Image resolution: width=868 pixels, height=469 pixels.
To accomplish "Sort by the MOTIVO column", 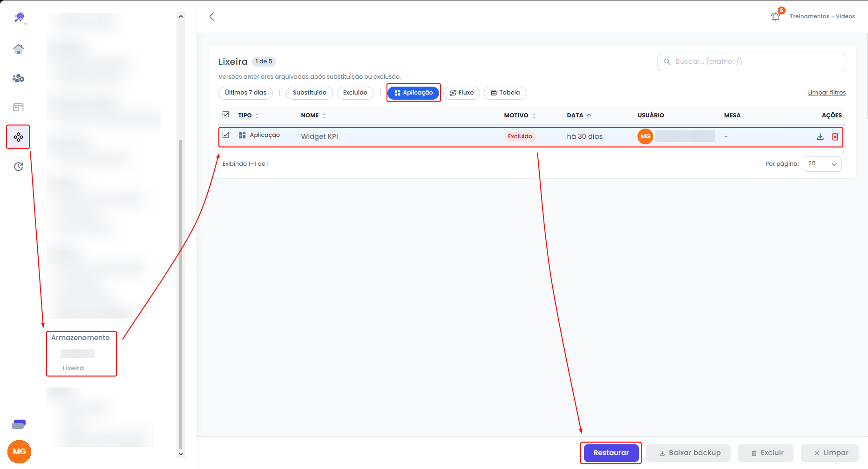I will click(x=520, y=116).
